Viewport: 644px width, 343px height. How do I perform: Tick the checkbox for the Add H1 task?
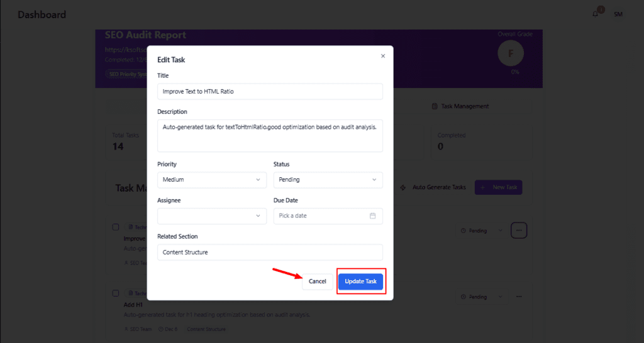click(116, 293)
